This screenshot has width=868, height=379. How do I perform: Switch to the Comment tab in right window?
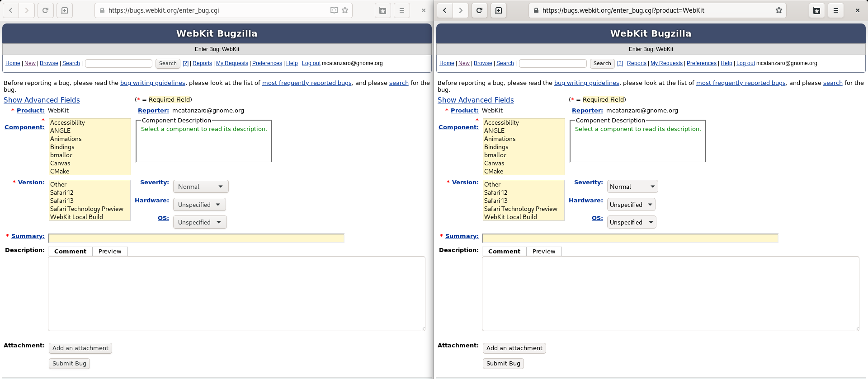coord(504,252)
